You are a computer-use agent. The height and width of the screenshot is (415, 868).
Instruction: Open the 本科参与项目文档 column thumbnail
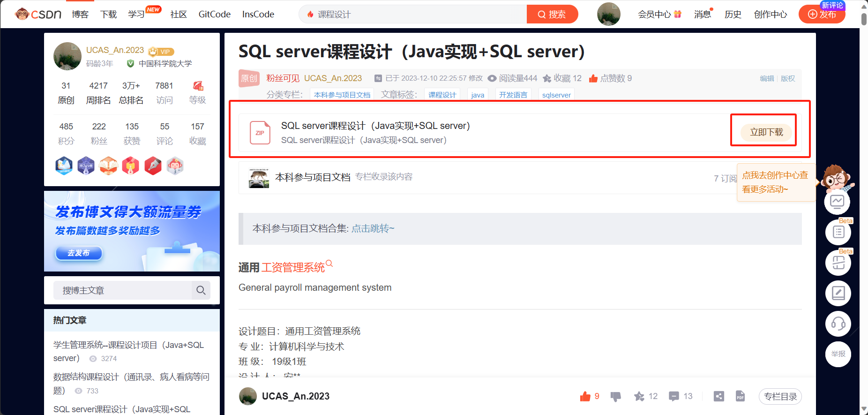coord(259,178)
